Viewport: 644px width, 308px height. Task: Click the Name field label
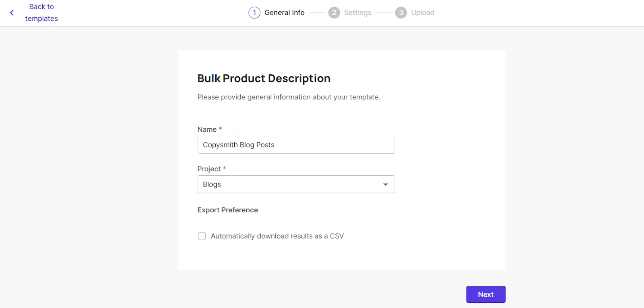tap(207, 129)
